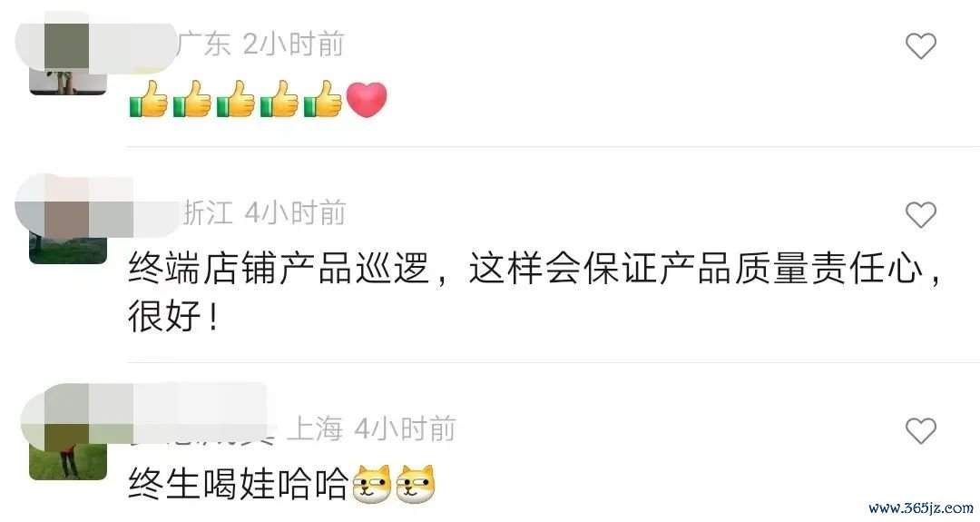Click the first doge emoji
980x522 pixels.
[372, 484]
